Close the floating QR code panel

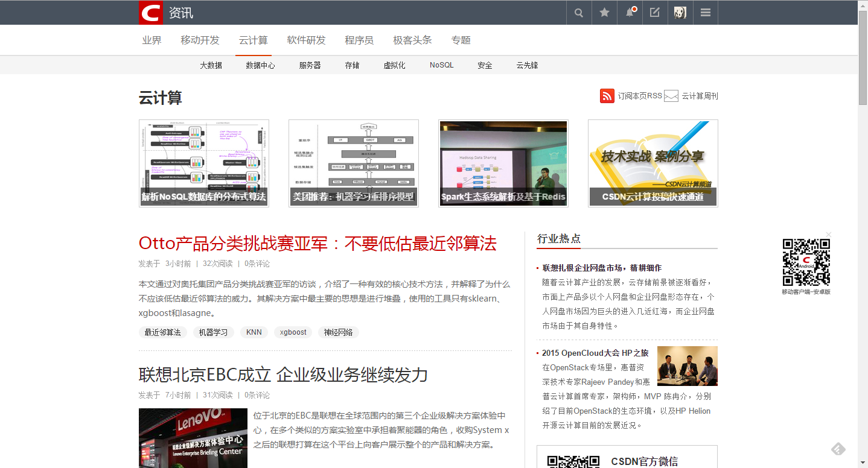click(x=829, y=234)
